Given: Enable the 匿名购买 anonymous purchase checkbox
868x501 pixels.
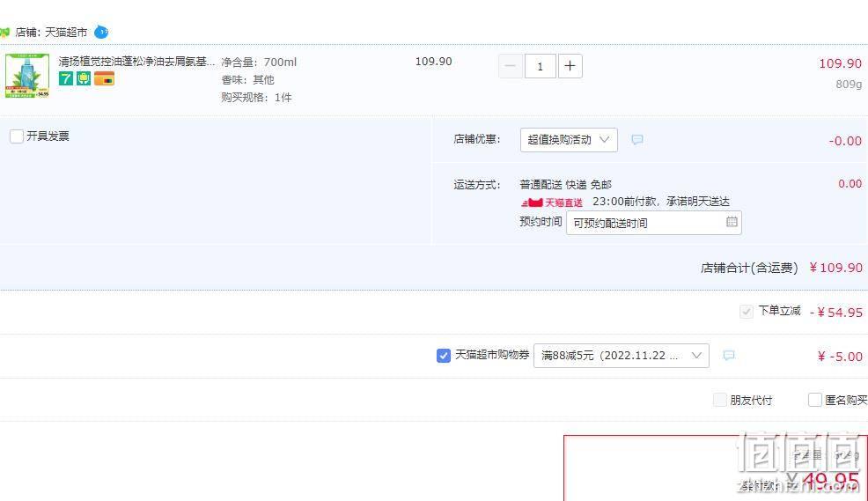Looking at the screenshot, I should click(x=815, y=400).
